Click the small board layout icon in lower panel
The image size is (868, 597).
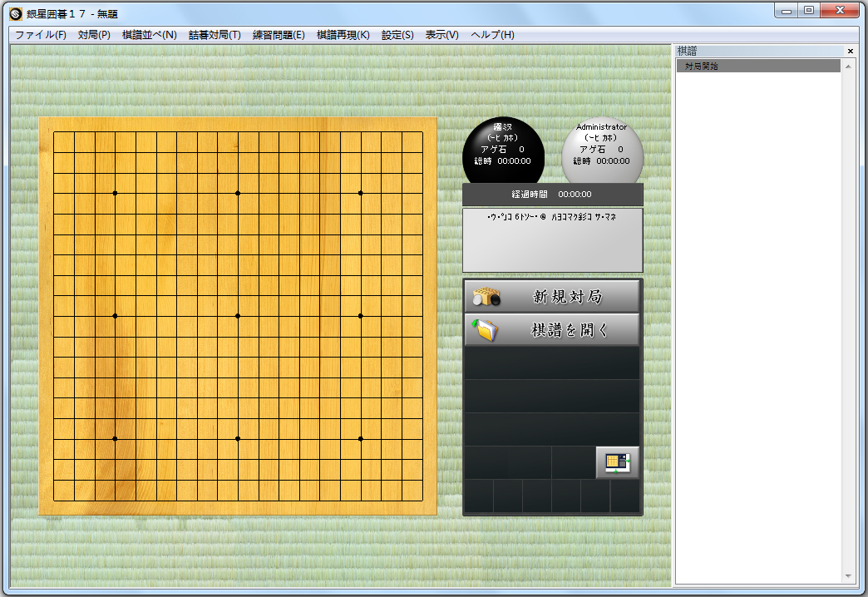tap(617, 463)
